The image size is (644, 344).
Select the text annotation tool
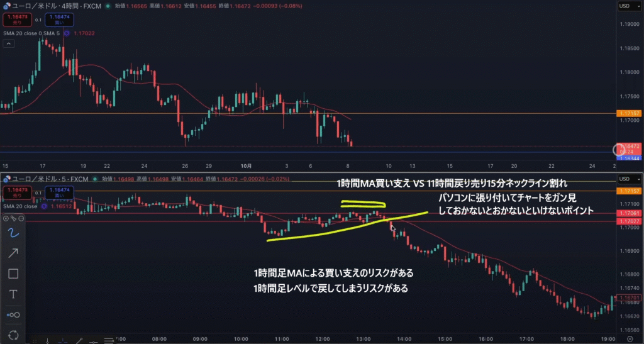(x=13, y=294)
